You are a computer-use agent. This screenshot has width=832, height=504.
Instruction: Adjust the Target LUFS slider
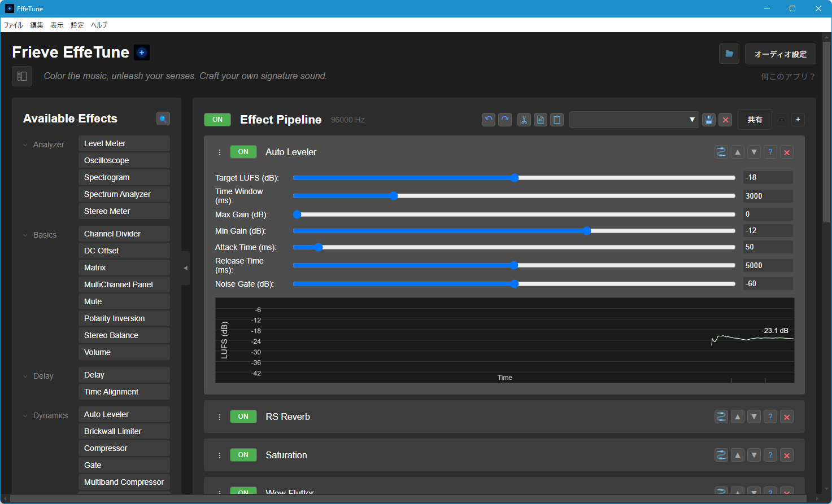pos(514,178)
